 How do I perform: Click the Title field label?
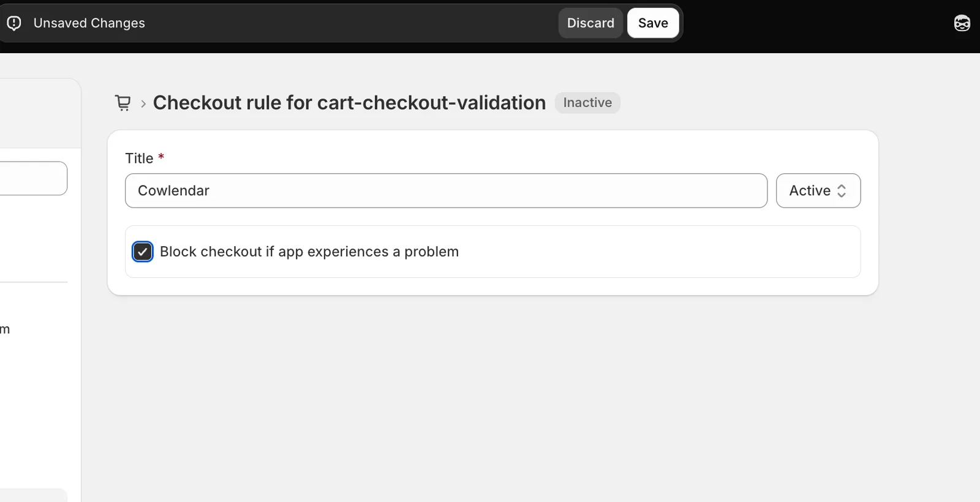point(139,159)
